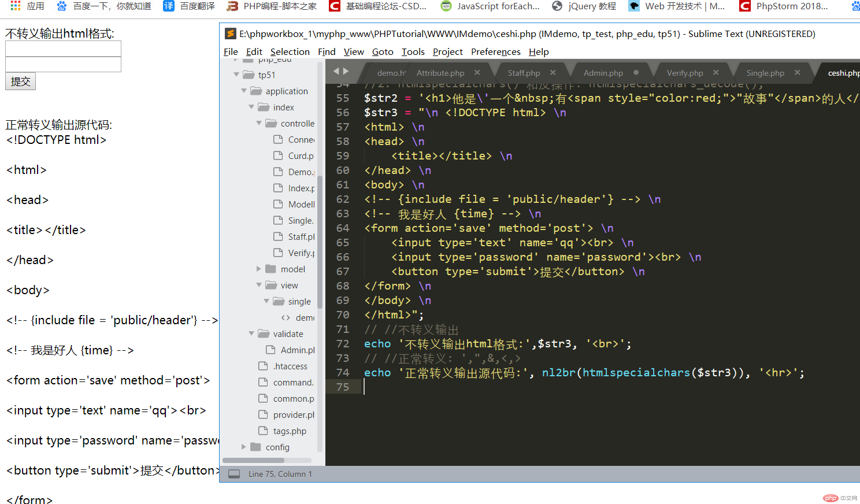Open browser Apps grid icon
860x504 pixels.
click(16, 6)
